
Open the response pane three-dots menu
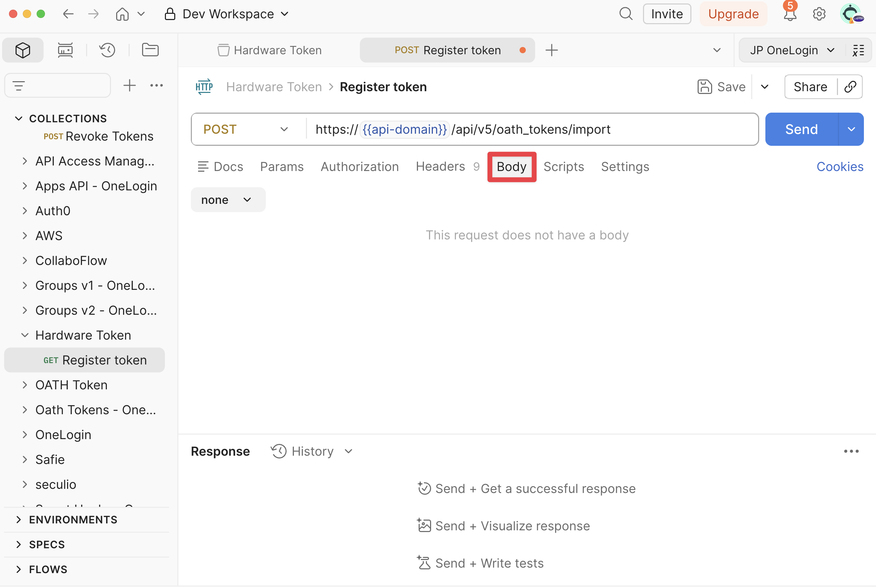click(851, 451)
